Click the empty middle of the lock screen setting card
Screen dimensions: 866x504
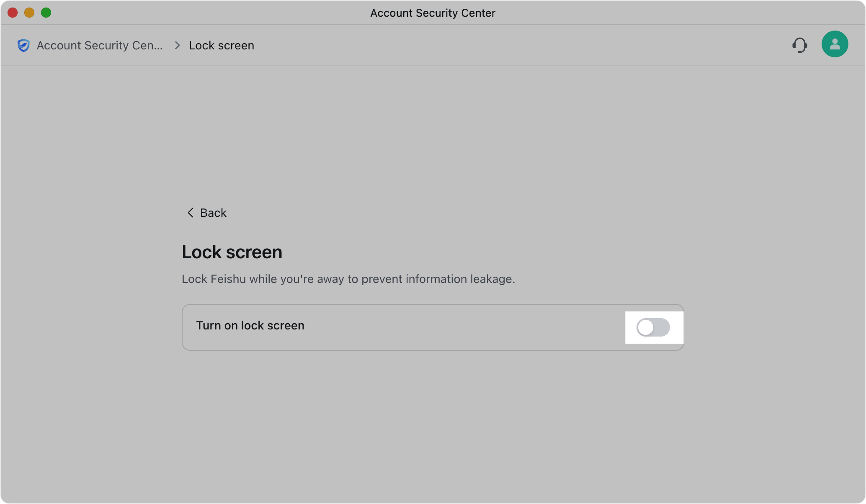coord(461,327)
